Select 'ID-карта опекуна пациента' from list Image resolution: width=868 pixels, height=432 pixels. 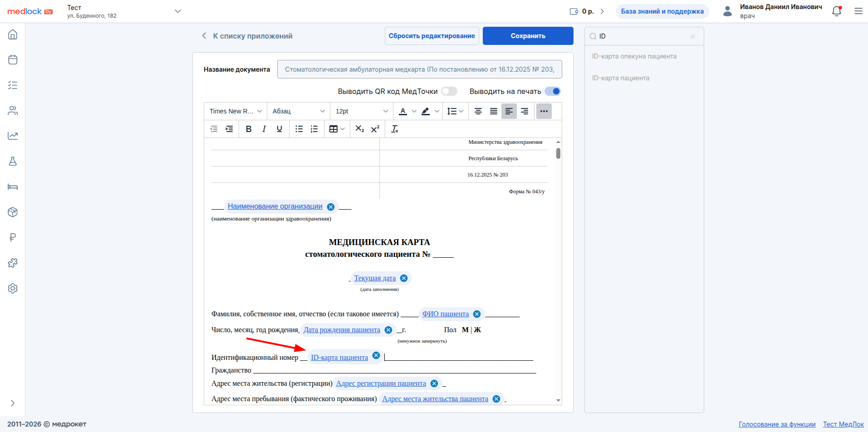click(x=634, y=56)
